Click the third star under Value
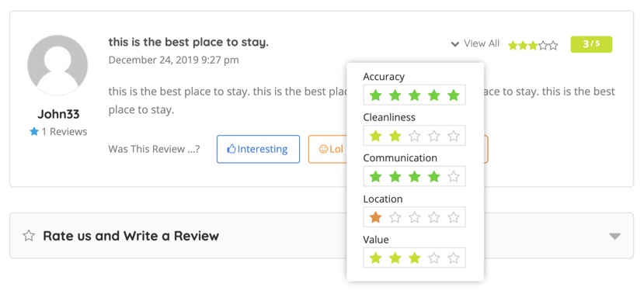 414,258
